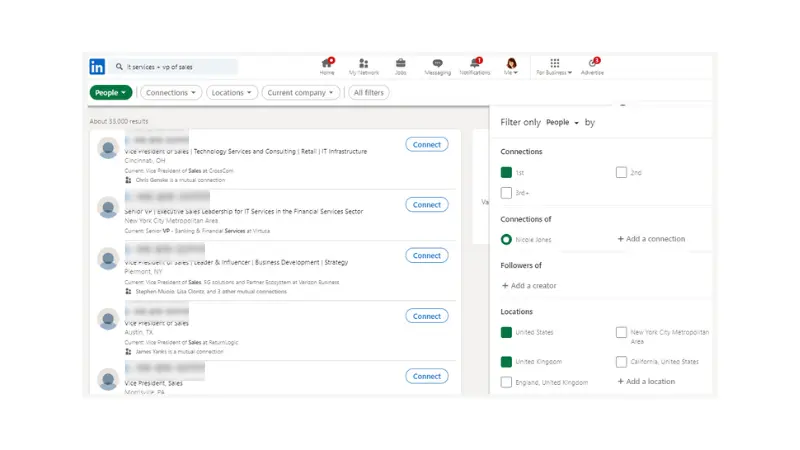
Task: Open avatar of the Vice President, Sales person
Action: (108, 379)
